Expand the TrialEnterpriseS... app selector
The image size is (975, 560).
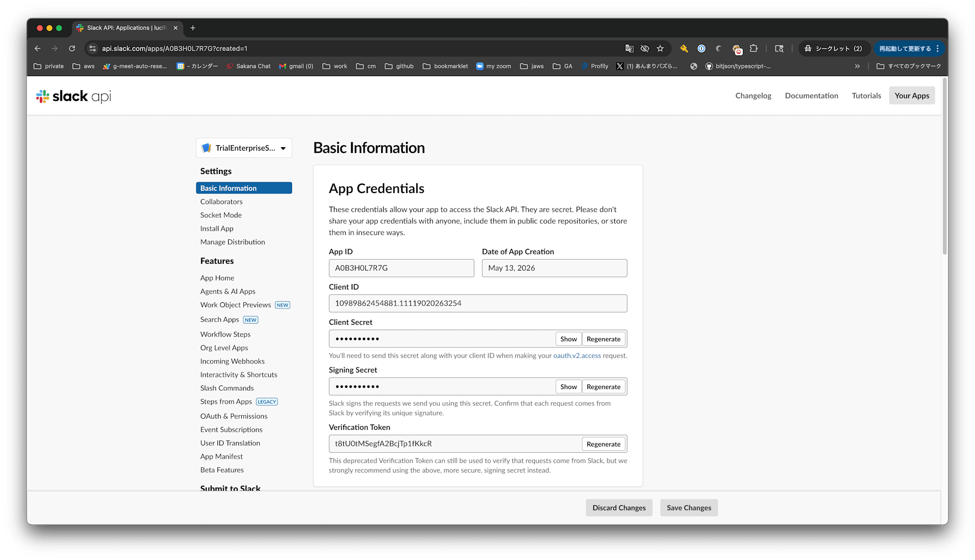244,148
